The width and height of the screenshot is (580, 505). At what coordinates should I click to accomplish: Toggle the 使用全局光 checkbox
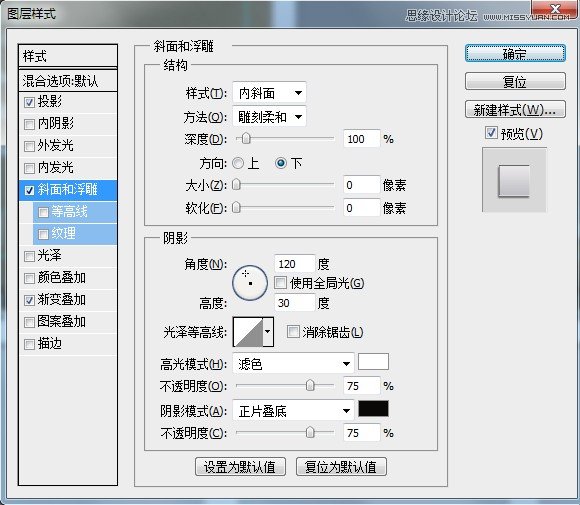(x=280, y=283)
